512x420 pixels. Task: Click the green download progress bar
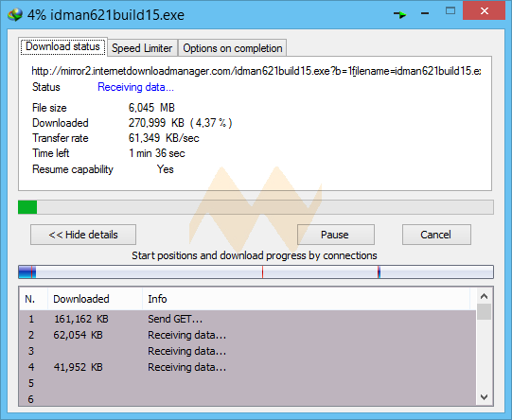256,207
